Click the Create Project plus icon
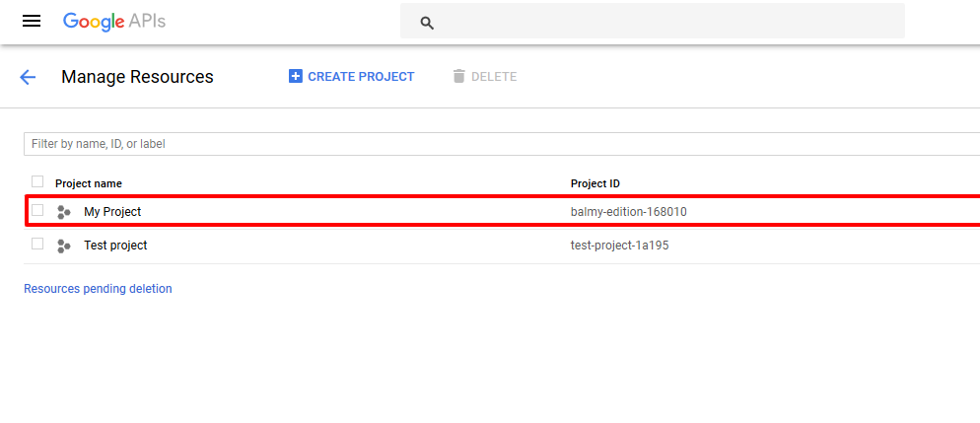Viewport: 980px width, 423px height. click(296, 76)
